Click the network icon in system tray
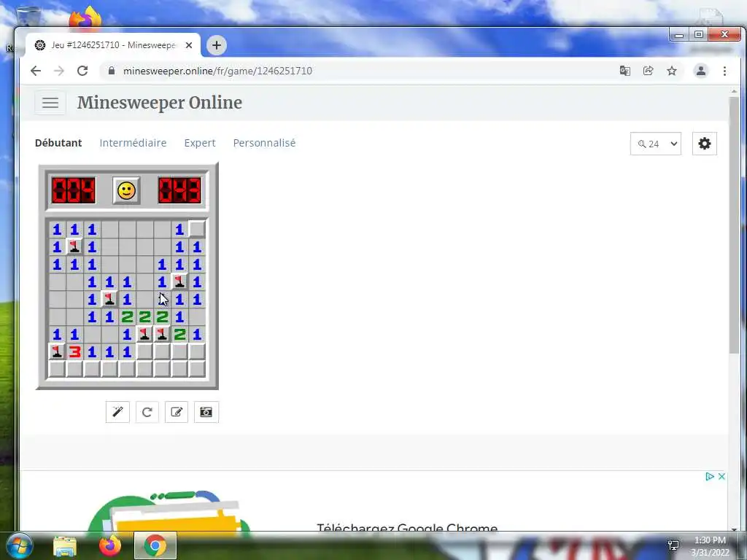747x560 pixels. (x=673, y=545)
